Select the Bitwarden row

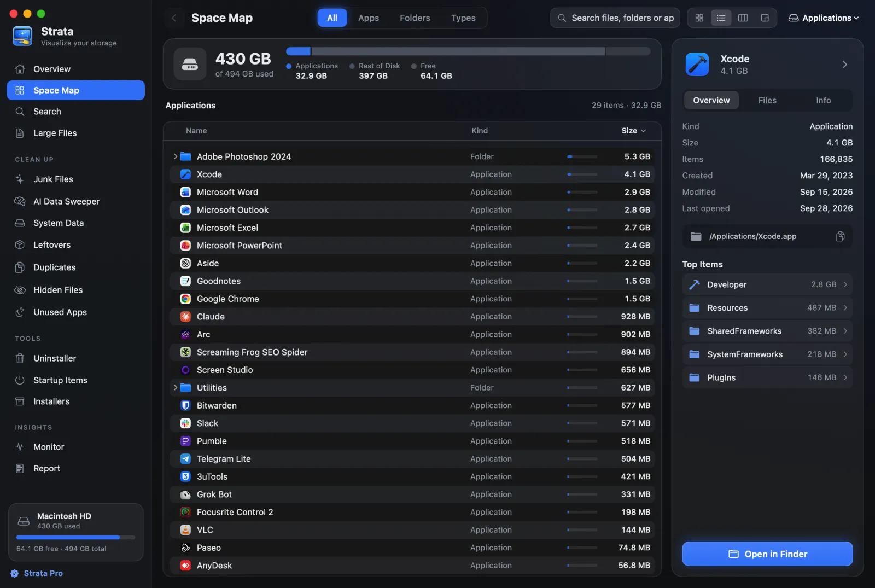(x=412, y=406)
